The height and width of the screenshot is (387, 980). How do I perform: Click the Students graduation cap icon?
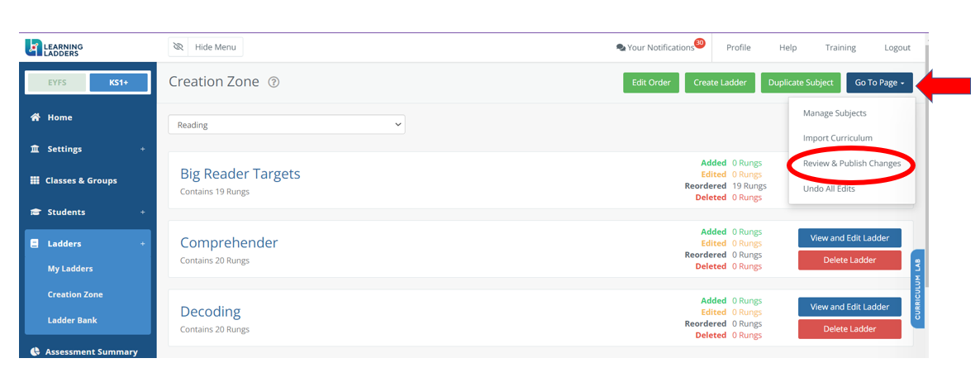36,213
